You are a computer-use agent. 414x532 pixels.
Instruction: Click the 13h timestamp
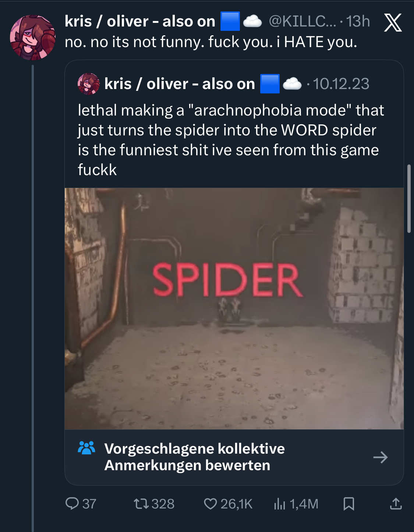(x=358, y=21)
